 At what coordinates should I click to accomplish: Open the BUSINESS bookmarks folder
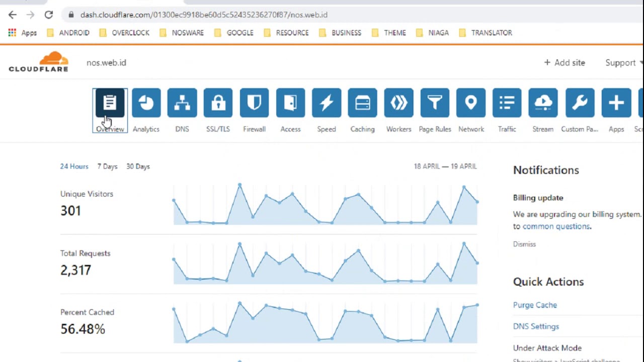pyautogui.click(x=340, y=33)
